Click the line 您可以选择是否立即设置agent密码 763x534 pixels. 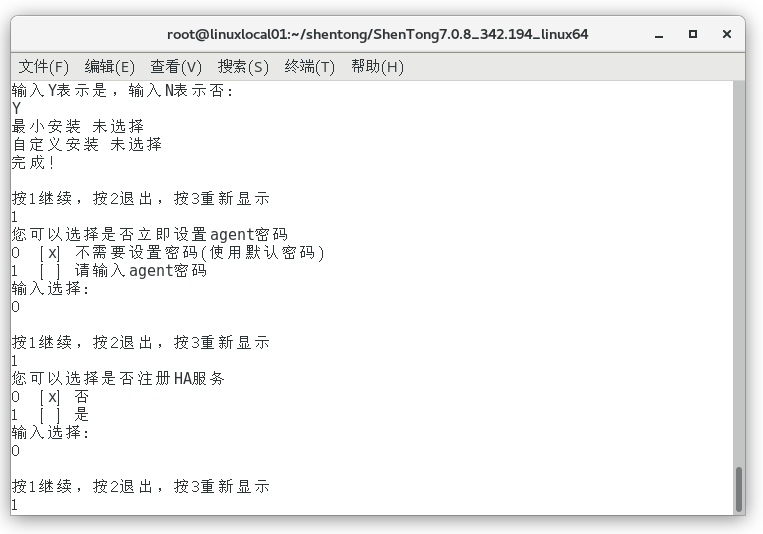pos(150,234)
